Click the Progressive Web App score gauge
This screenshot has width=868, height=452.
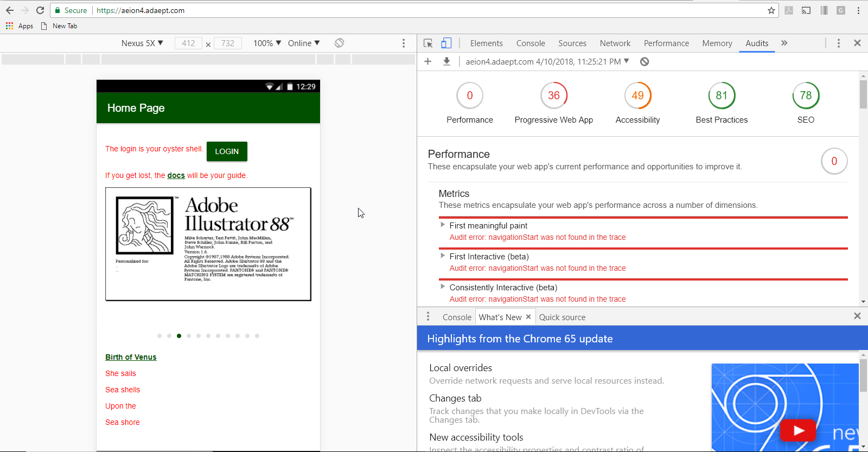(554, 96)
